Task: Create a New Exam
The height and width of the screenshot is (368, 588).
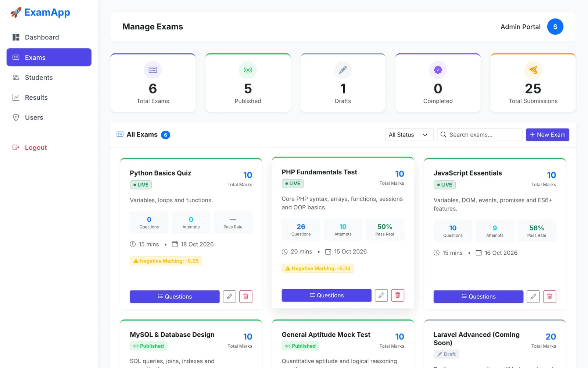Action: click(x=548, y=135)
